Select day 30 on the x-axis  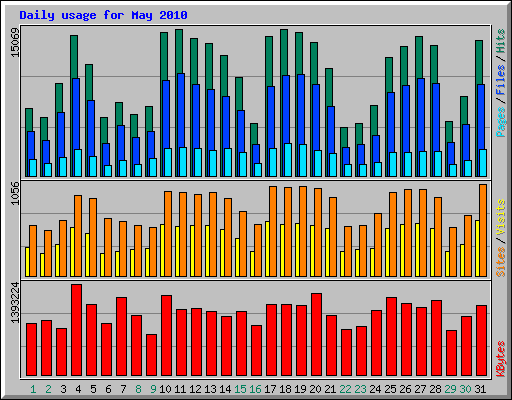465,389
